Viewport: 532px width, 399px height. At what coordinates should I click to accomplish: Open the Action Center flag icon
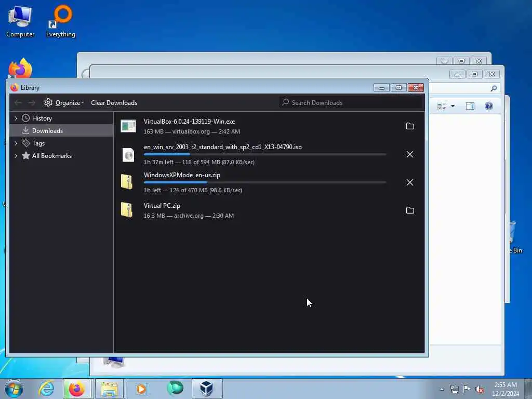467,389
